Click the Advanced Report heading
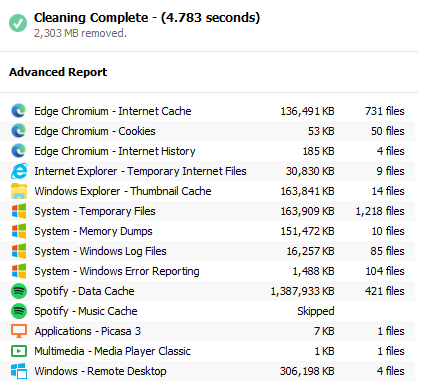Viewport: 423px width, 390px height. pyautogui.click(x=58, y=72)
